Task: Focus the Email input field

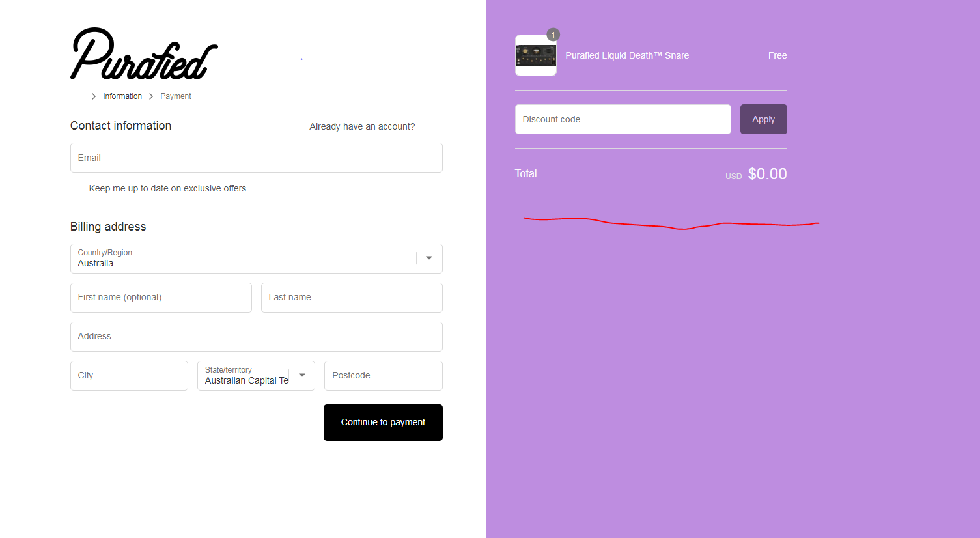Action: pyautogui.click(x=257, y=158)
